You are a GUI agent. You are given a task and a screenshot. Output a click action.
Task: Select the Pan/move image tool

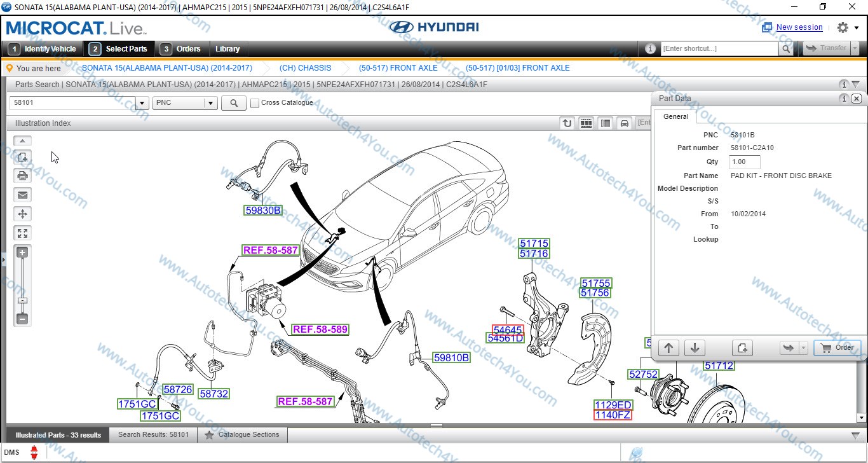22,214
